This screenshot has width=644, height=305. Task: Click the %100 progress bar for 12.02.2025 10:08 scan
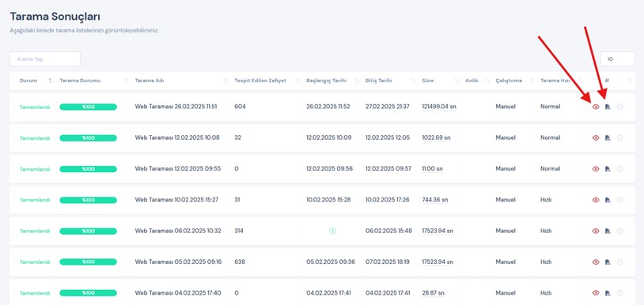89,138
